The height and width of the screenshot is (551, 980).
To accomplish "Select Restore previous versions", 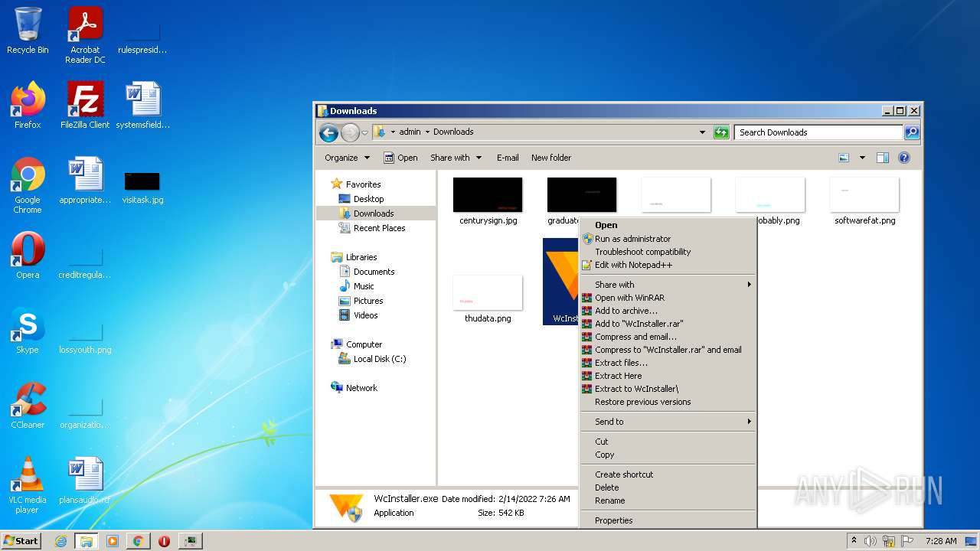I will (x=668, y=402).
